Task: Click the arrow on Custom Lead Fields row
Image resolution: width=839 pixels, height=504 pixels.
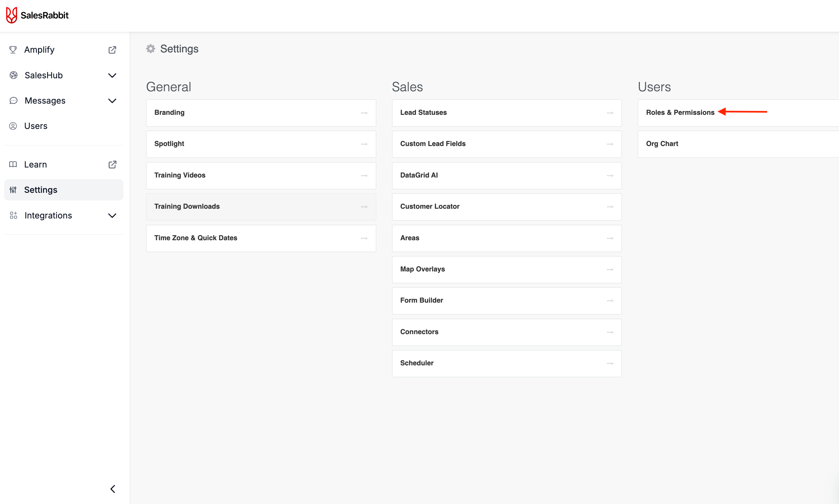Action: pos(610,144)
